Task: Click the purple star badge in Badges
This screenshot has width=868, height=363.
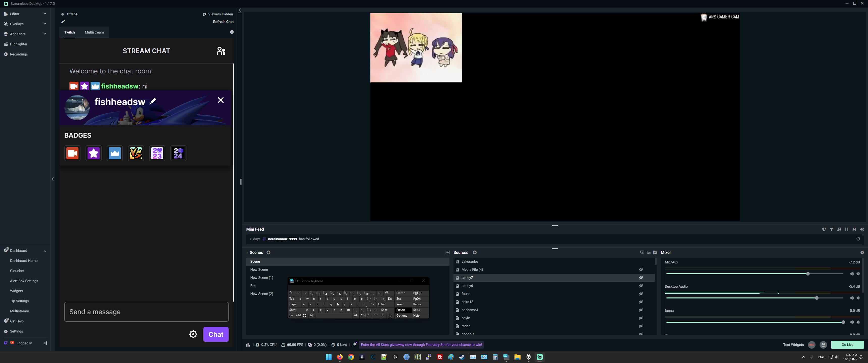Action: click(x=94, y=154)
